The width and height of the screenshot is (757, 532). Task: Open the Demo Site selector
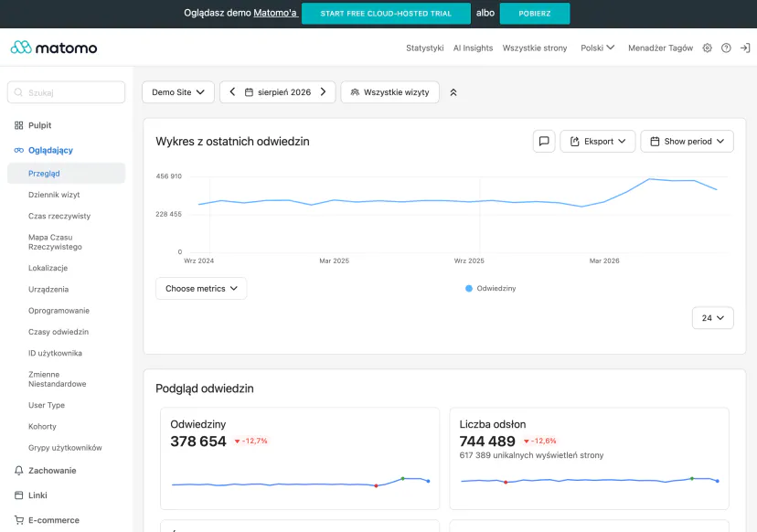(178, 91)
